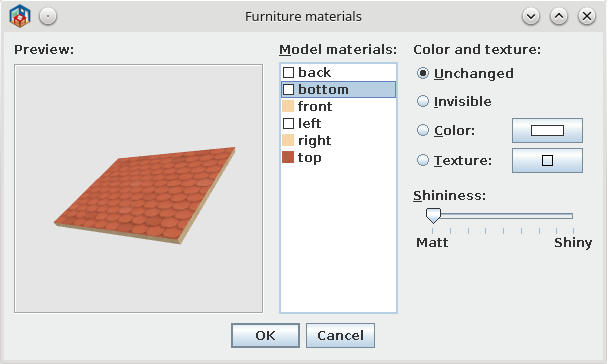Screen dimensions: 607x364
Task: Click the roof tile 3D preview
Action: (145, 195)
